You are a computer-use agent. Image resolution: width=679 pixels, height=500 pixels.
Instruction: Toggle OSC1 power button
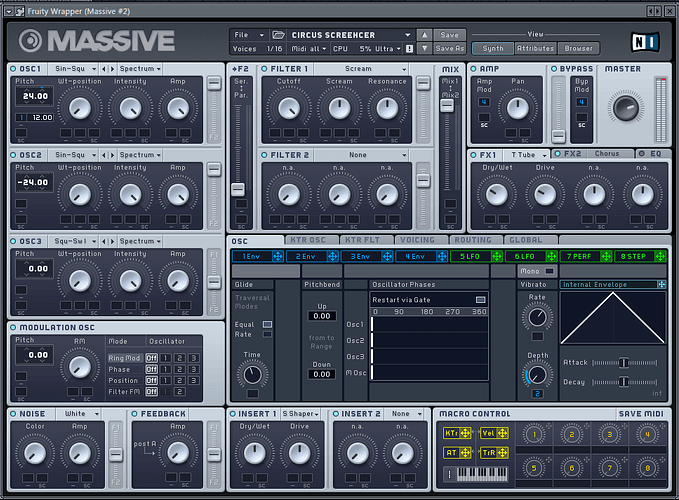point(13,69)
